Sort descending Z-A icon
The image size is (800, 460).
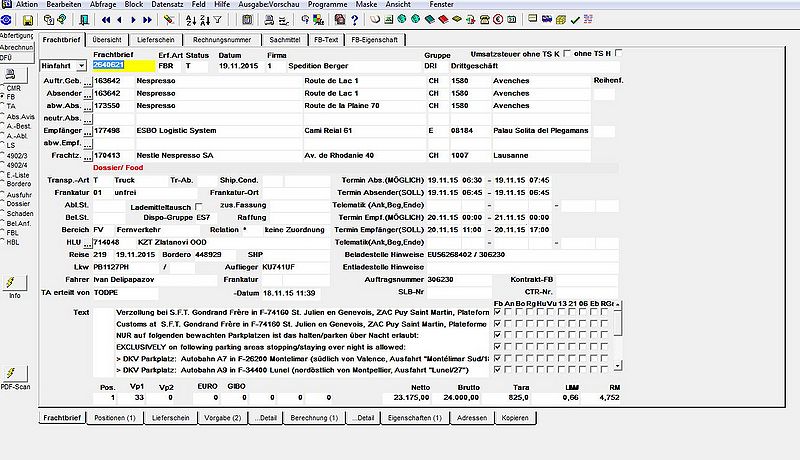205,20
